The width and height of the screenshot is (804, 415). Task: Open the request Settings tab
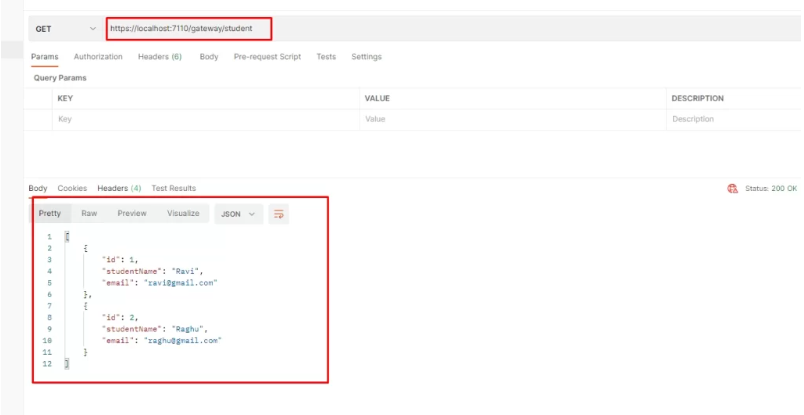pyautogui.click(x=366, y=57)
